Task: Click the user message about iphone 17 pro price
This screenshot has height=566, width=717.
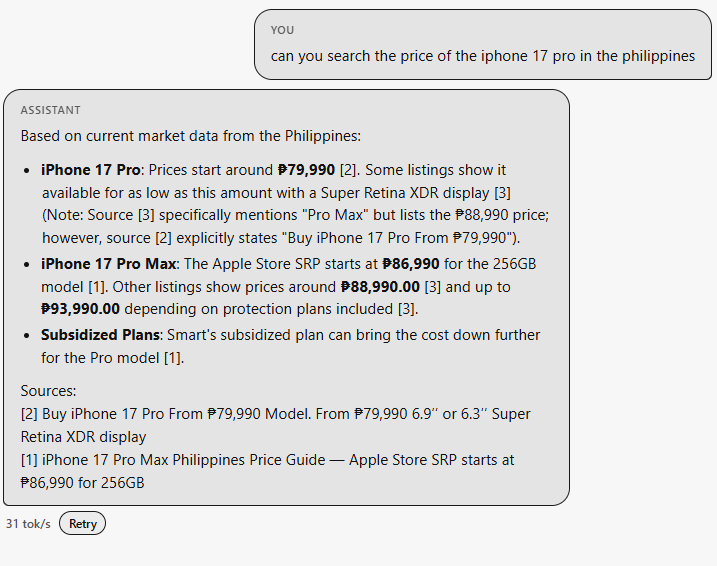Action: point(483,56)
